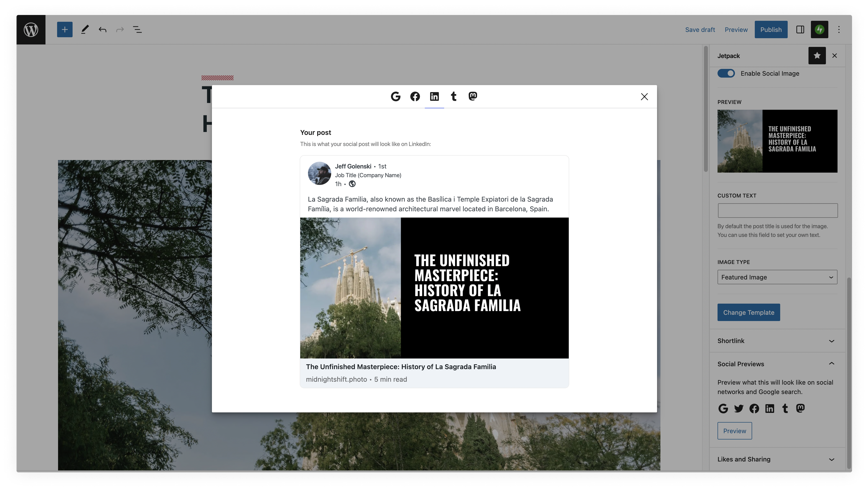Click the undo arrow icon
868x490 pixels.
[x=102, y=30]
